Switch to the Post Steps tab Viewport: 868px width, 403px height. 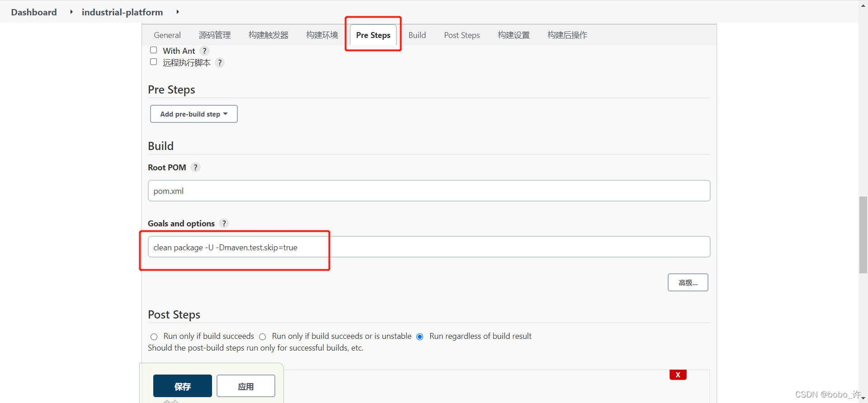point(462,35)
